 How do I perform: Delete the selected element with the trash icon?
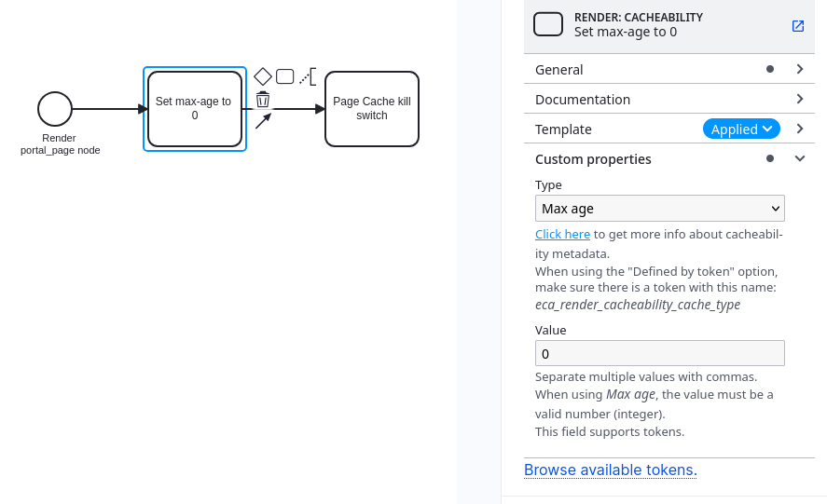coord(263,99)
